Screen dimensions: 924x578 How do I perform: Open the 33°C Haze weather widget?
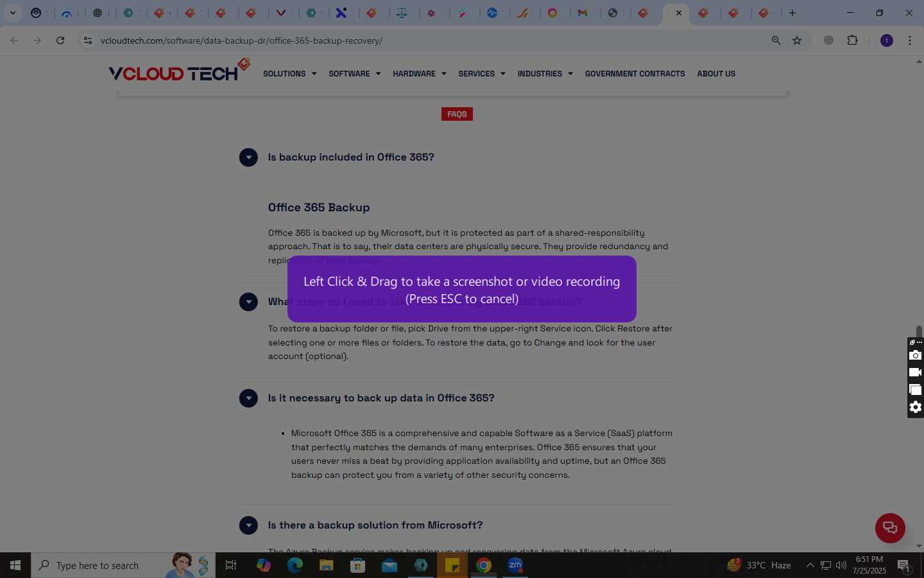click(x=759, y=565)
